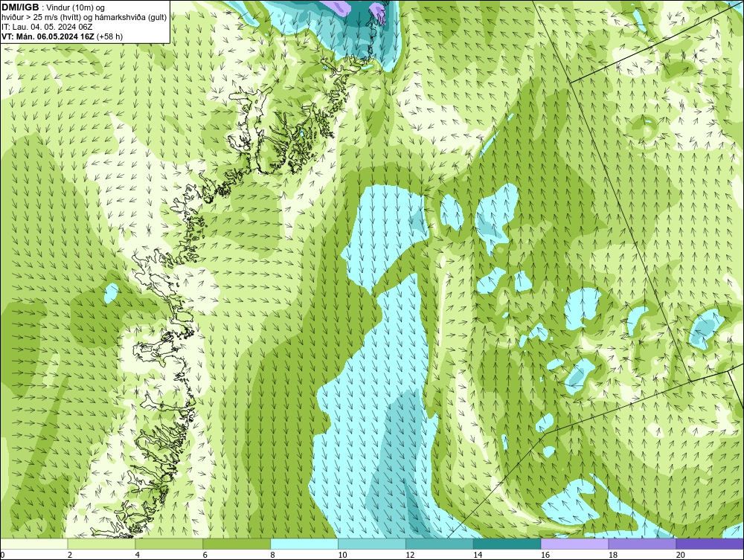Select the 14–16 m/s dark teal swatch

(x=507, y=544)
